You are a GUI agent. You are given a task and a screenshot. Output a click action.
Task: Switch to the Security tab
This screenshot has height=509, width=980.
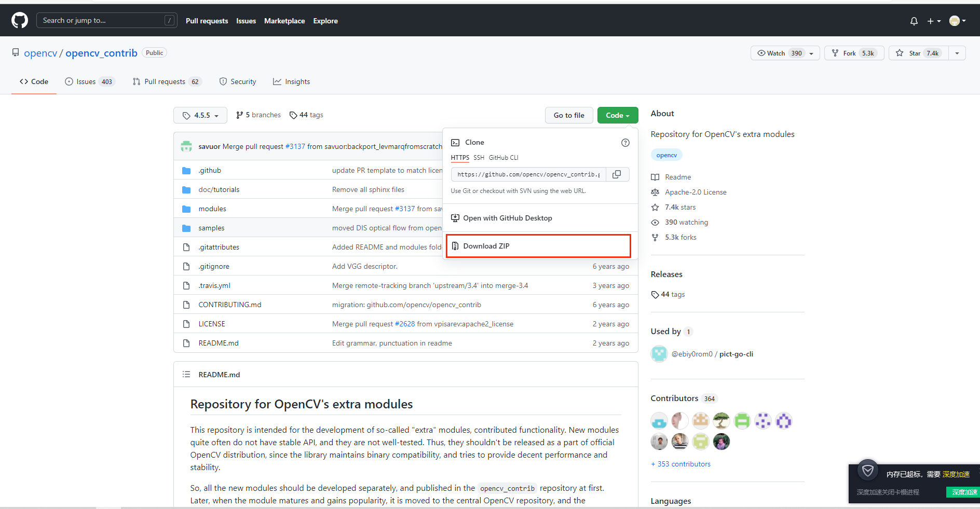[x=238, y=81]
